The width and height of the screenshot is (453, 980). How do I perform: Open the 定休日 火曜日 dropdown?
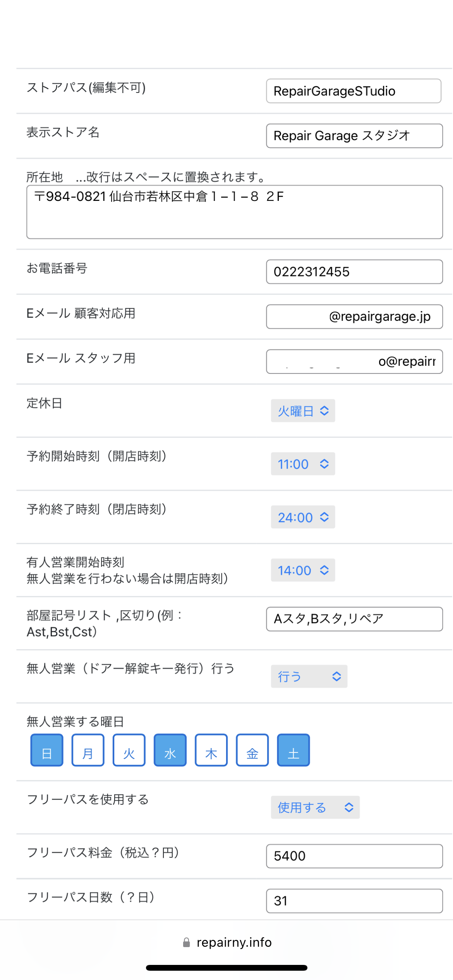click(x=303, y=411)
